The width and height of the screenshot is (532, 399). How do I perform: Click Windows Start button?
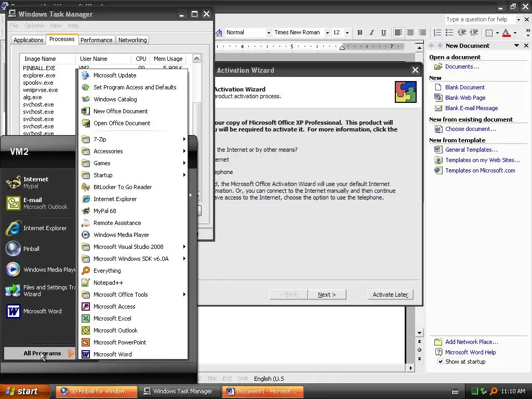[25, 392]
